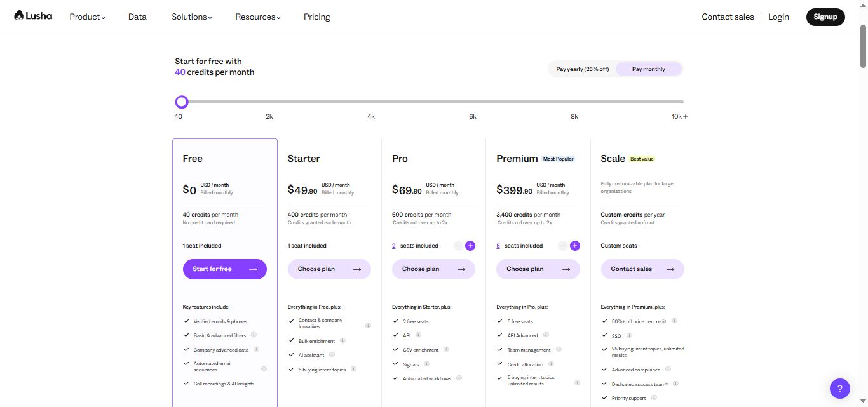The width and height of the screenshot is (868, 407).
Task: Click Choose plan under the Starter tier
Action: [x=329, y=269]
